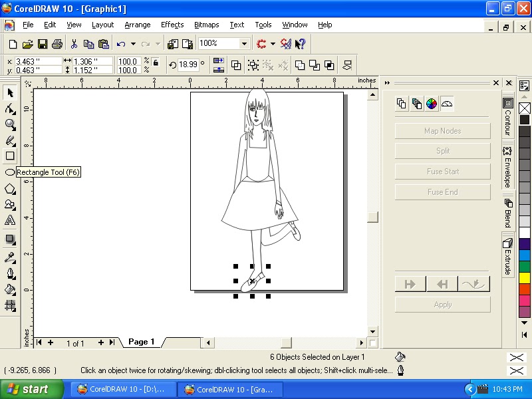Click the Group objects icon
The image size is (532, 399).
[x=253, y=65]
